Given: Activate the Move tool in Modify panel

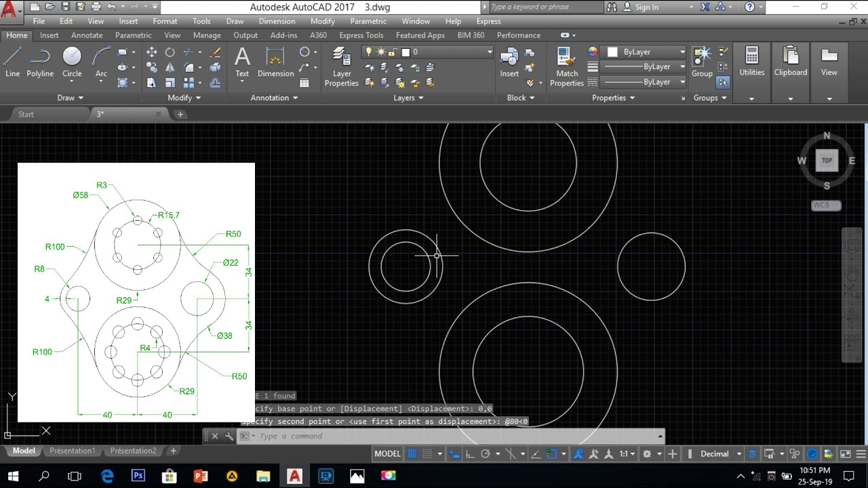Looking at the screenshot, I should 151,52.
